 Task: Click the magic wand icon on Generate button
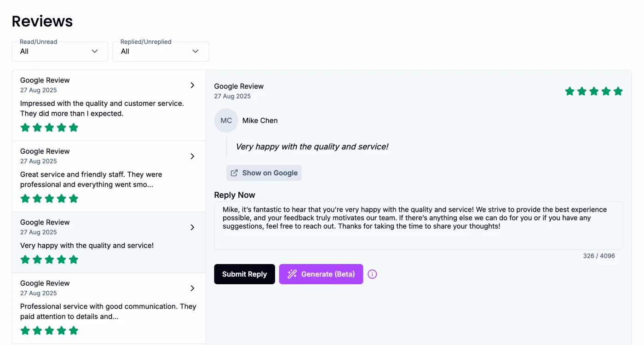point(292,274)
